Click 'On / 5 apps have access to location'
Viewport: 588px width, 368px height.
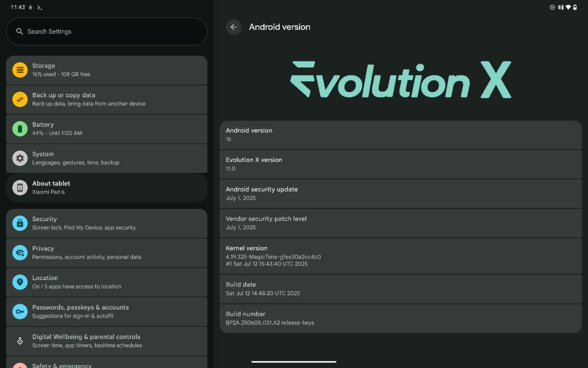[77, 286]
